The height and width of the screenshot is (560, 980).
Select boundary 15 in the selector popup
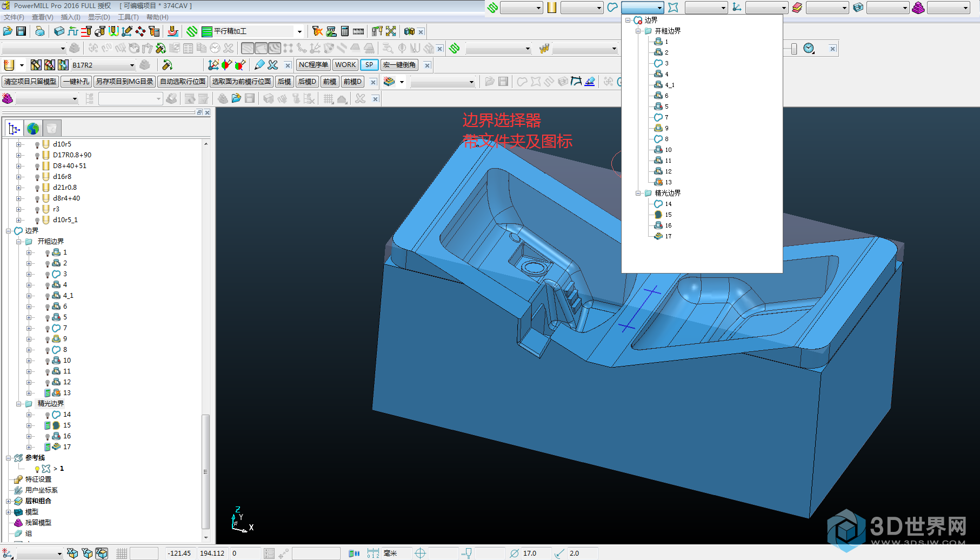[x=668, y=215]
